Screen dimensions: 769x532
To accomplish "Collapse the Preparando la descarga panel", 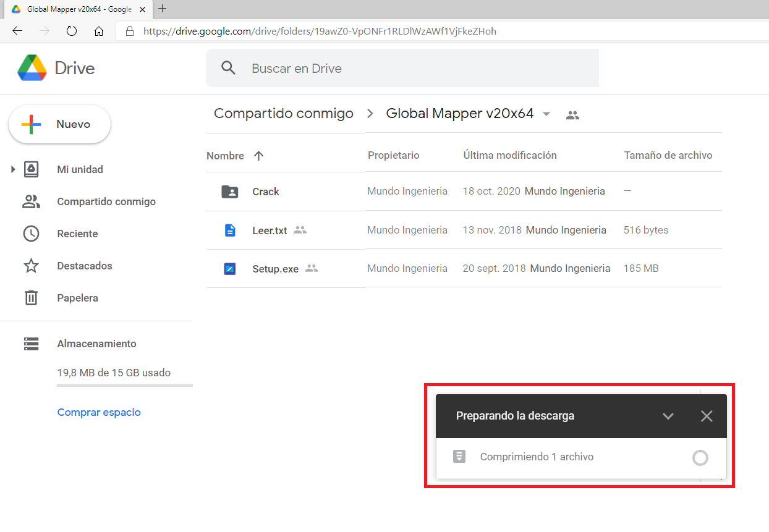I will pos(668,416).
